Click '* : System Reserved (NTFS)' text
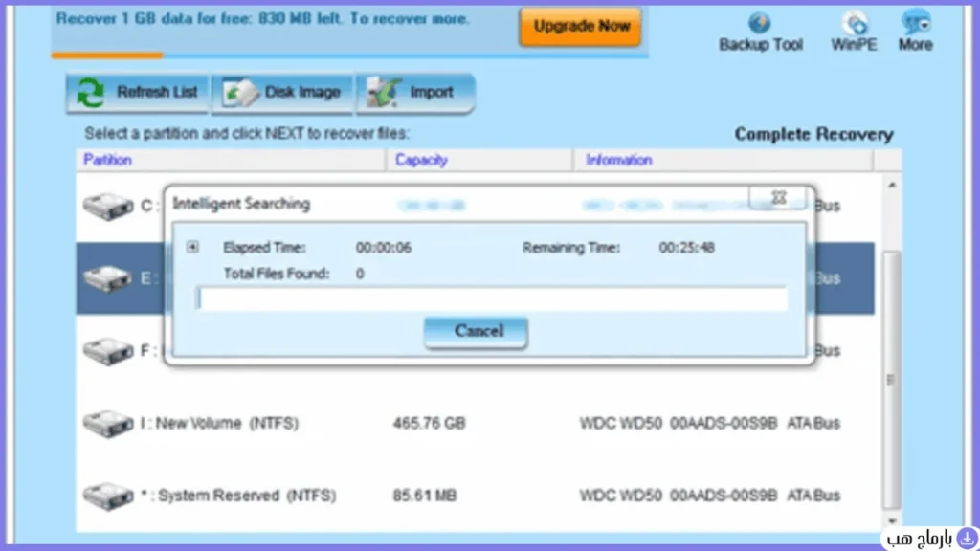 [x=238, y=496]
